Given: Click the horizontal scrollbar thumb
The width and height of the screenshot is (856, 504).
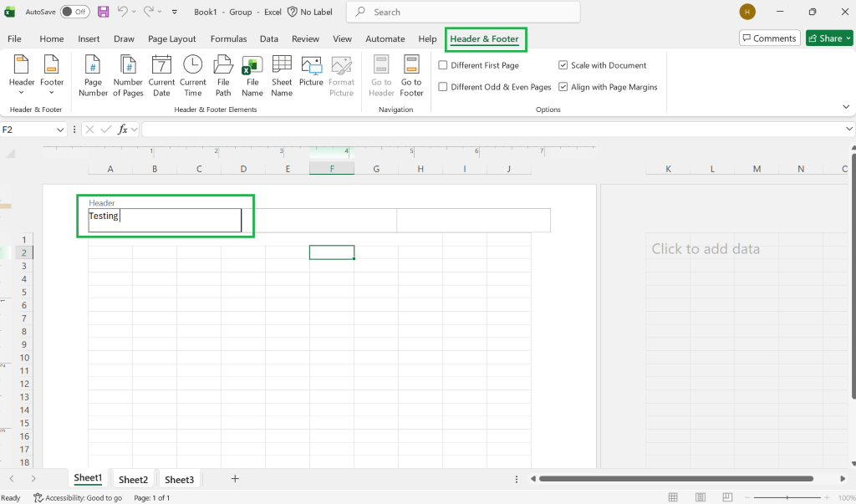Looking at the screenshot, I should tap(675, 479).
